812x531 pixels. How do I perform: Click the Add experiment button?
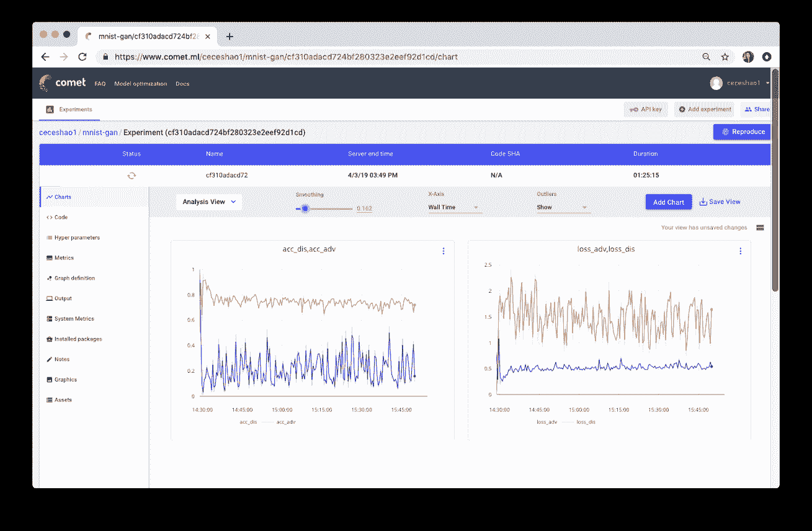pos(705,109)
